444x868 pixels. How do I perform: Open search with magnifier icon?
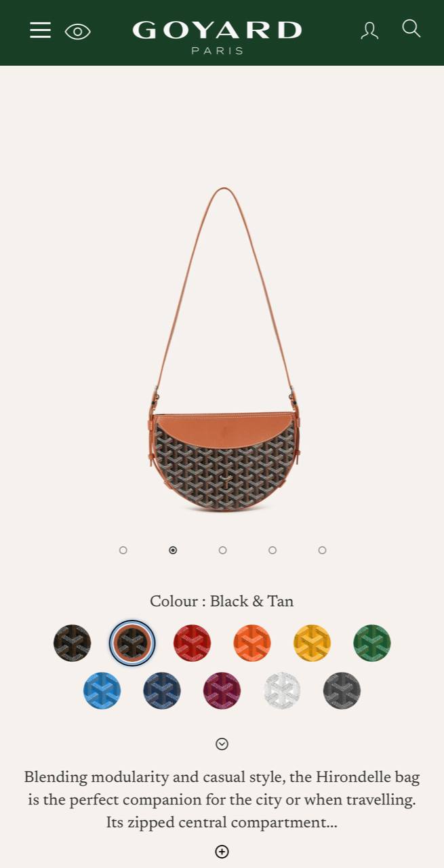point(411,28)
